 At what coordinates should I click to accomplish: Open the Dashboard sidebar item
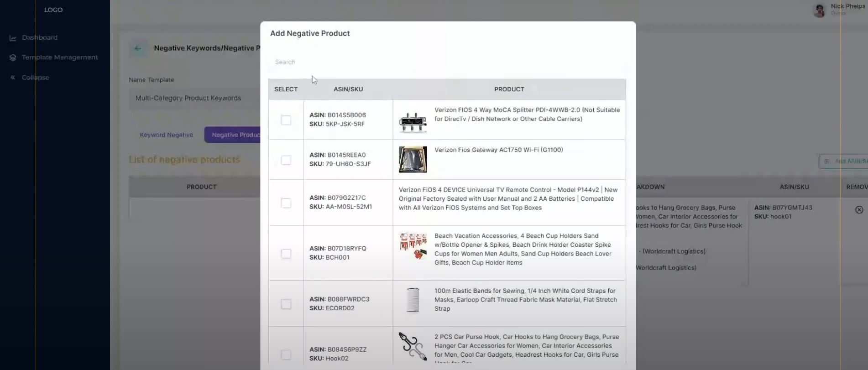40,37
